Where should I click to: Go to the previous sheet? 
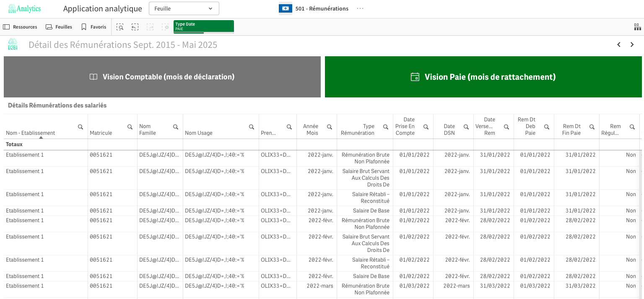click(618, 45)
